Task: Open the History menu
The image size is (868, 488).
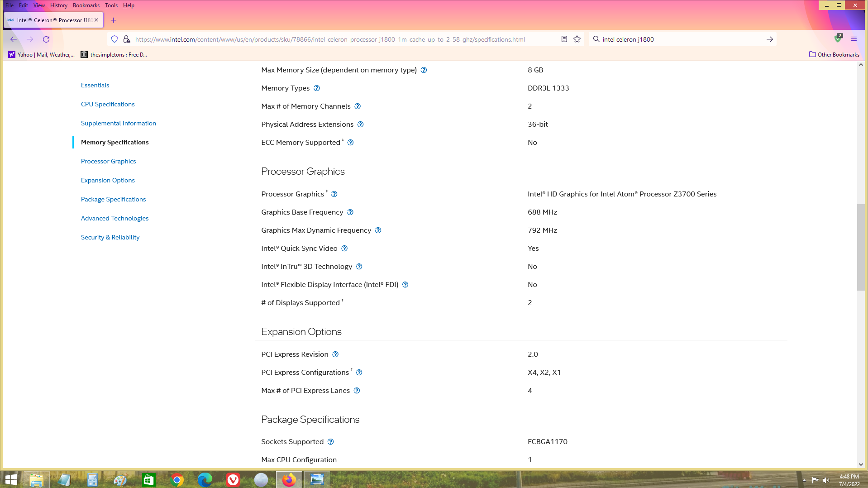Action: [58, 5]
